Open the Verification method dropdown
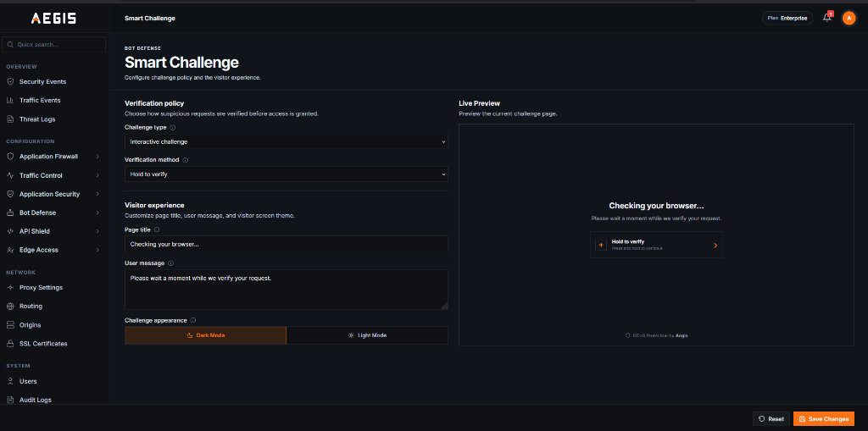 pos(287,174)
